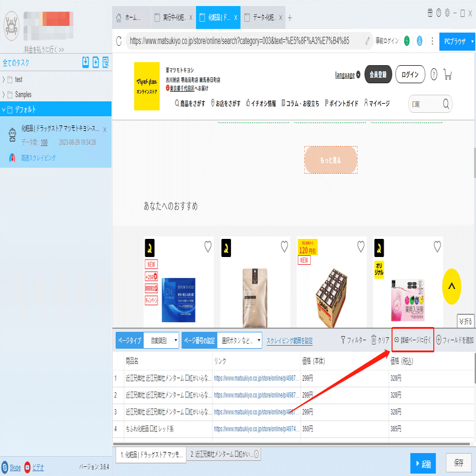The image size is (476, 476).
Task: Click the import task icon in sidebar header
Action: click(86, 62)
